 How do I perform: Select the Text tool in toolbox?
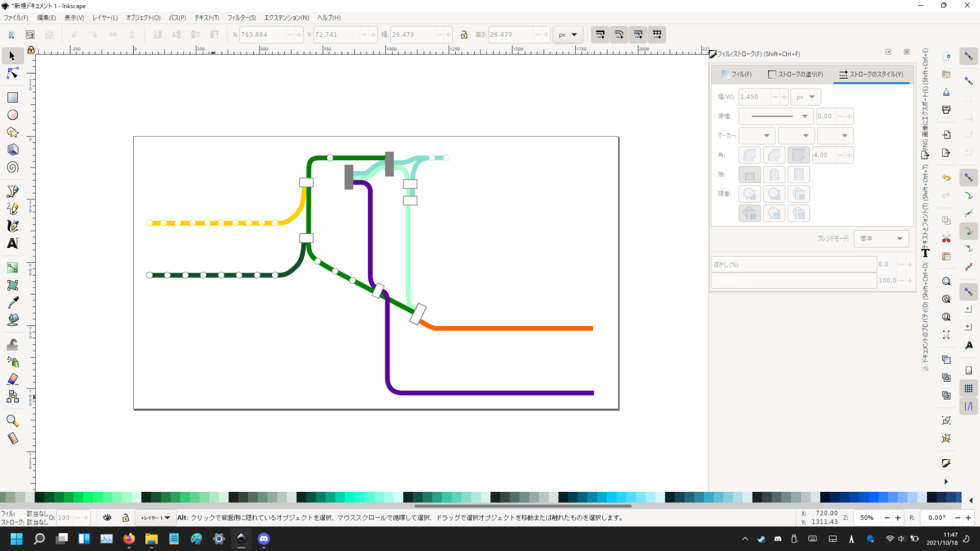[x=12, y=243]
